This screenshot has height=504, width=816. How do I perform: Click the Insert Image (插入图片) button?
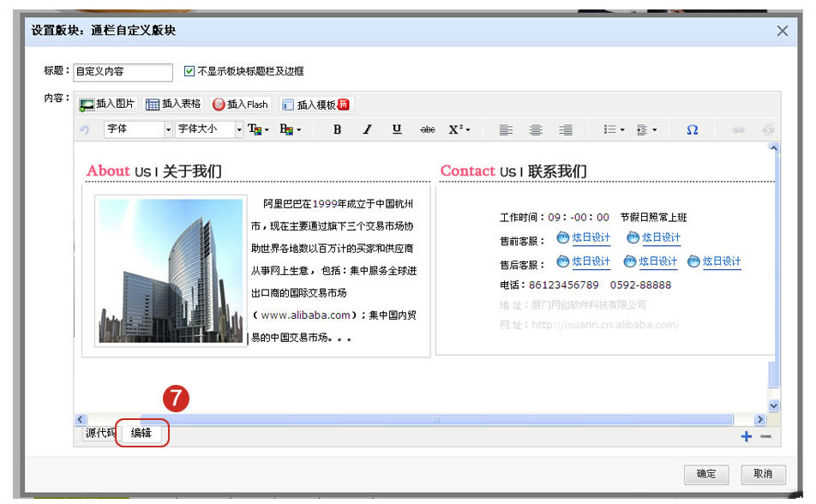pyautogui.click(x=106, y=104)
